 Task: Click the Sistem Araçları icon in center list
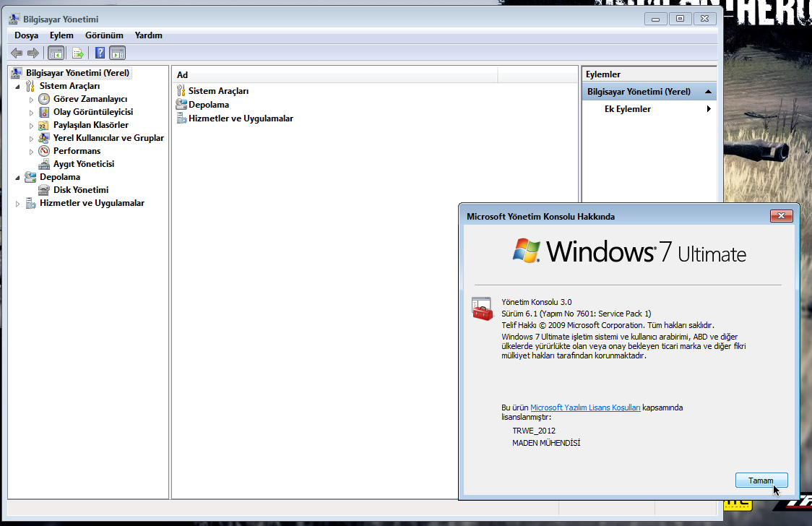(x=181, y=90)
